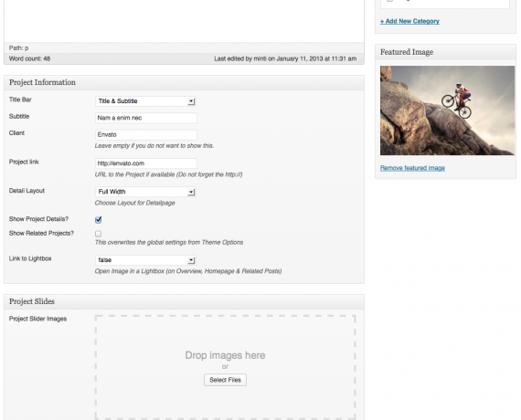Click the editor resize grip corner

click(361, 60)
